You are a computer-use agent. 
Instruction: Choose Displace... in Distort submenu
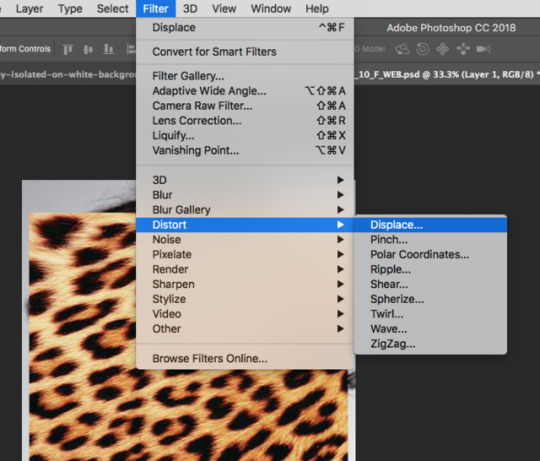click(x=430, y=225)
